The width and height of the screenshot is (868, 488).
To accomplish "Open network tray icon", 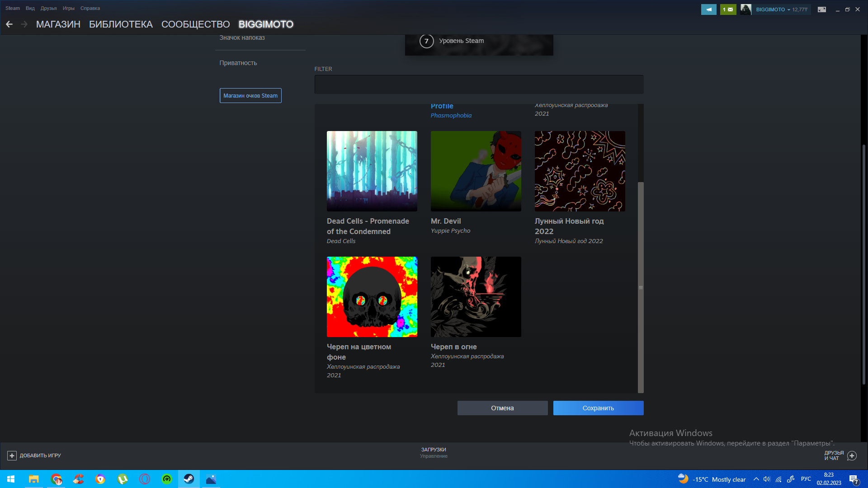I will [778, 479].
